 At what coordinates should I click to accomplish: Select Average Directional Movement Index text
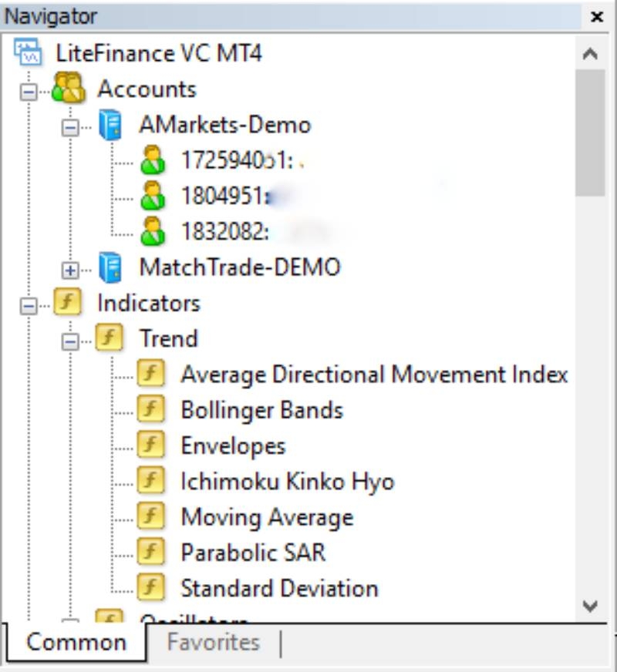[374, 374]
